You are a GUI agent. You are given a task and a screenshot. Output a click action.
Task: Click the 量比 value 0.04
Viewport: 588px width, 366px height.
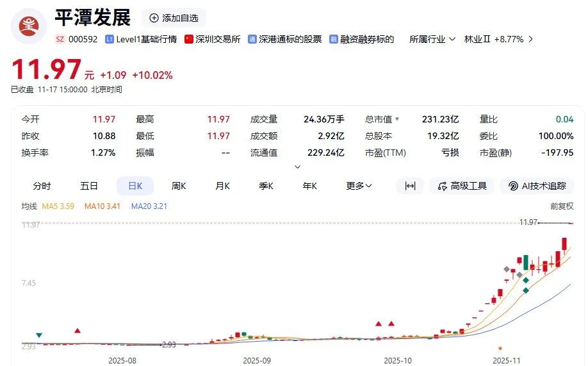[x=565, y=119]
